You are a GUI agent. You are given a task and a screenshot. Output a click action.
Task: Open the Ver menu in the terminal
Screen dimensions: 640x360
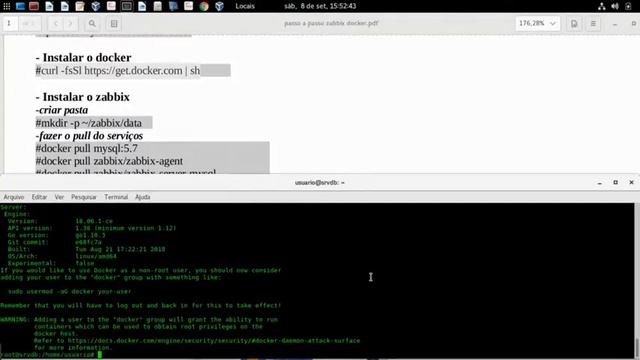click(x=59, y=197)
